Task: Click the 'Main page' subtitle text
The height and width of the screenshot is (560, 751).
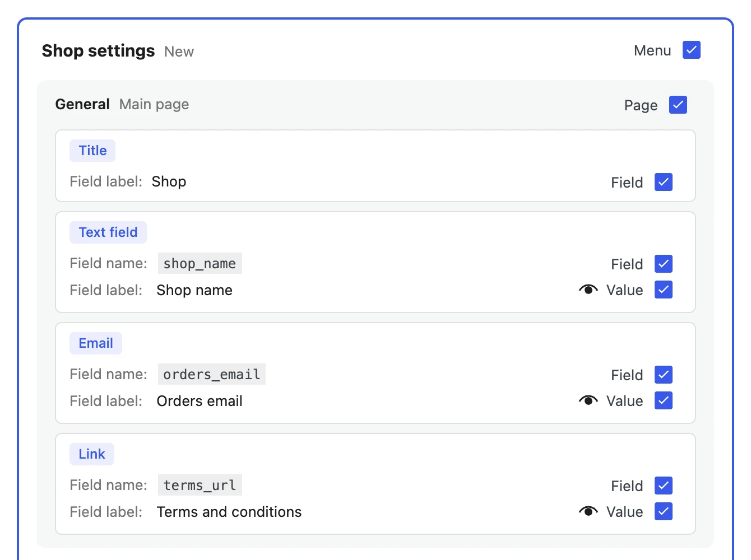Action: click(x=154, y=104)
